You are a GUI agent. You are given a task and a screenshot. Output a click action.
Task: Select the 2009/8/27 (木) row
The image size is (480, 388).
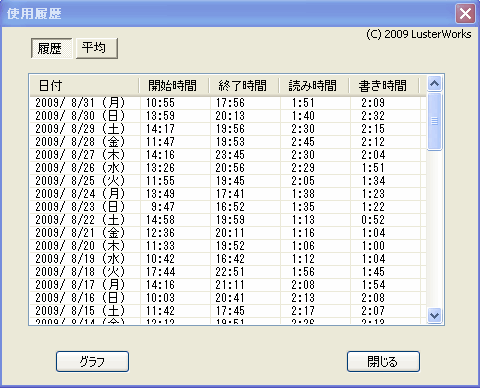tap(228, 155)
